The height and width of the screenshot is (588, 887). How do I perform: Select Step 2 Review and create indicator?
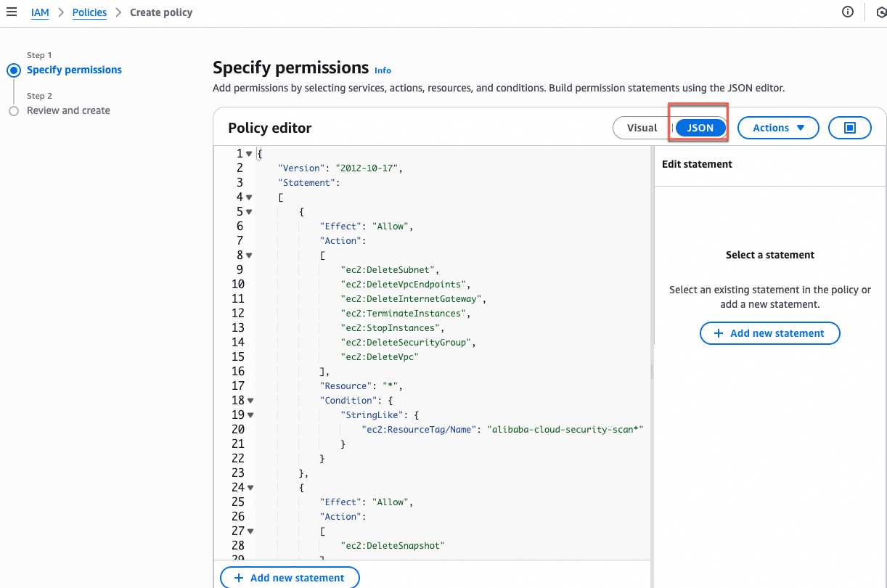pyautogui.click(x=13, y=111)
